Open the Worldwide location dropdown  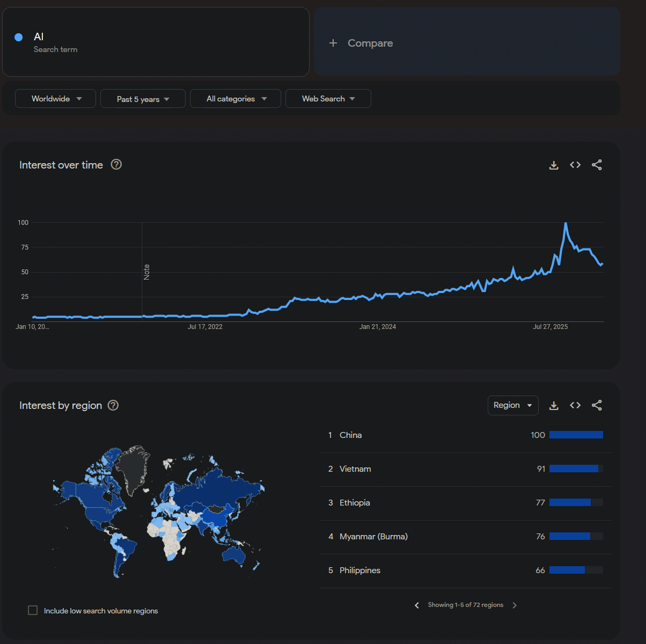(x=55, y=99)
